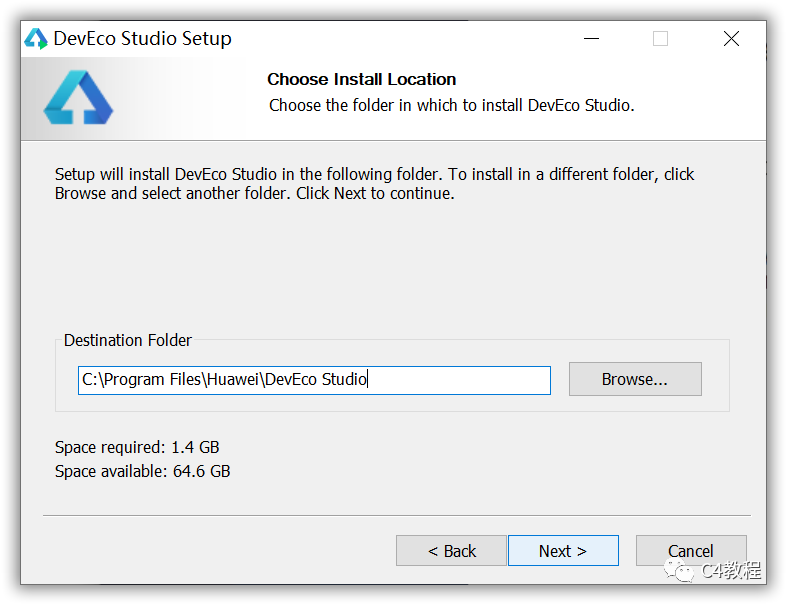Go to previous step with Back
787x605 pixels.
pyautogui.click(x=451, y=551)
